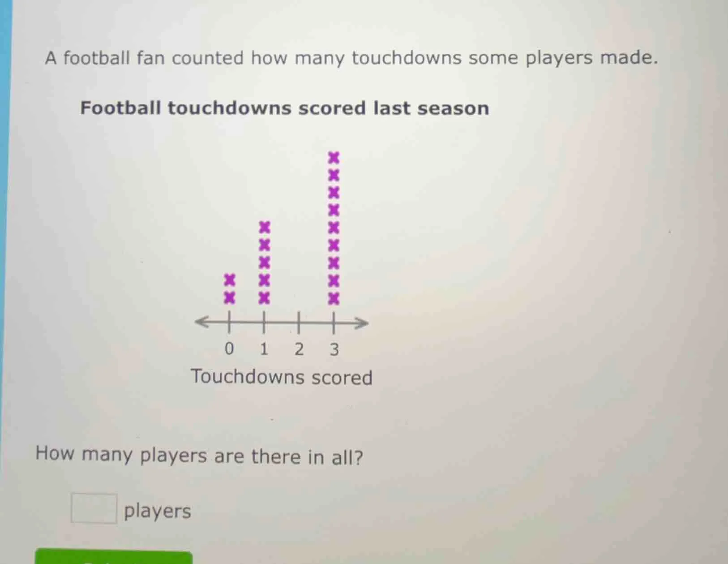Image resolution: width=728 pixels, height=564 pixels.
Task: Select the number 2 on the axis
Action: [x=299, y=349]
